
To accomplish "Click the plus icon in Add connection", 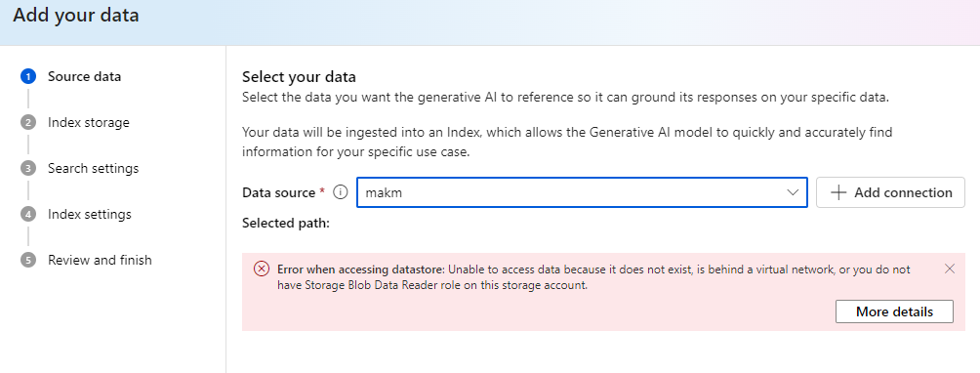I will 838,192.
